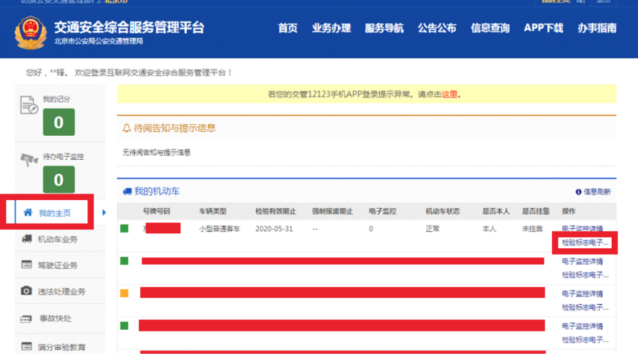Click the bell icon beside 待阅告知与提示信息

[126, 128]
